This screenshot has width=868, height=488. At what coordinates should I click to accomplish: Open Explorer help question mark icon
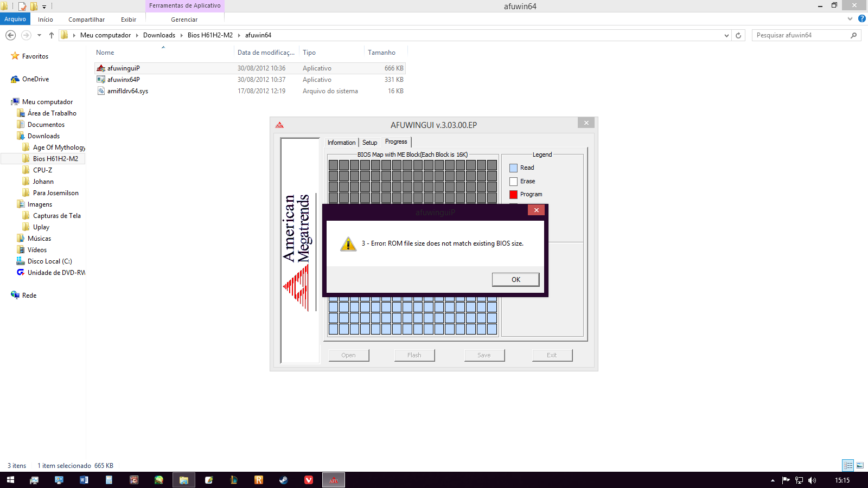861,19
